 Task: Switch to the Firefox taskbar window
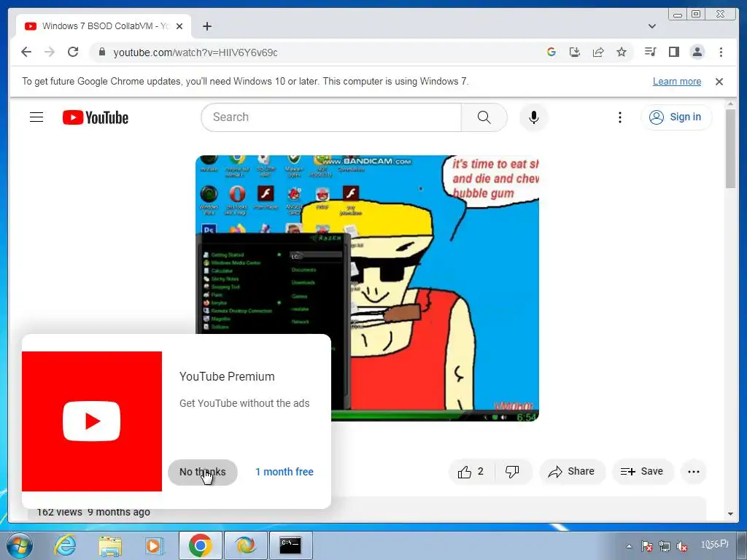point(245,545)
